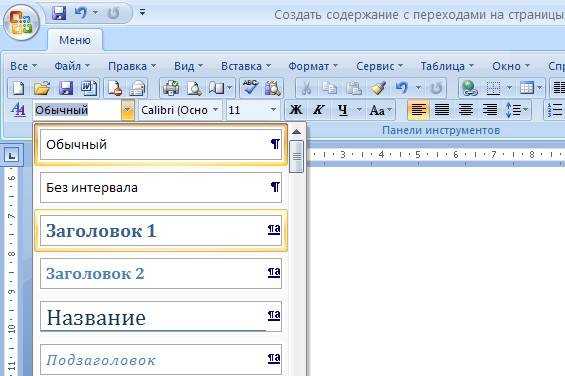Click the borders grid icon
Screen dimensions: 565x376
[493, 88]
